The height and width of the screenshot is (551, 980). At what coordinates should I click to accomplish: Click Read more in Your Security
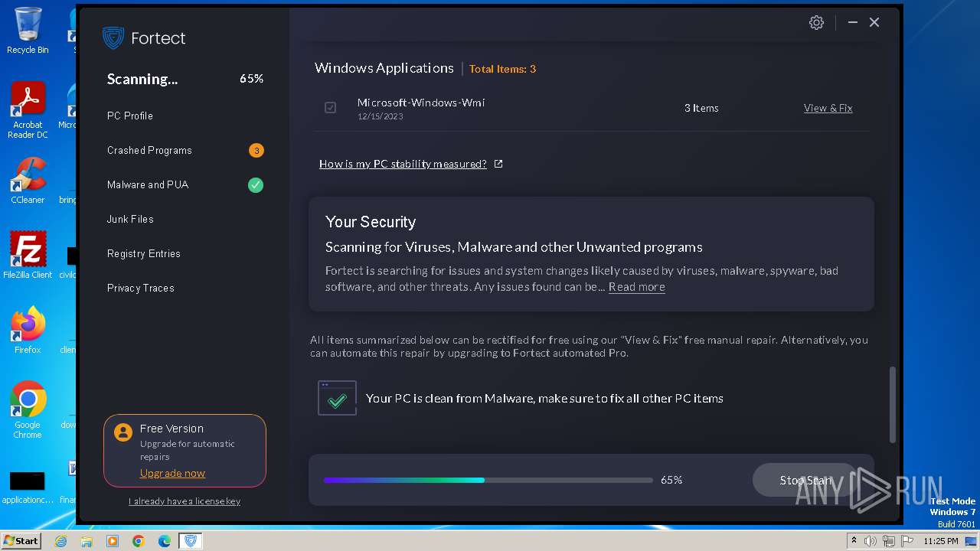[636, 287]
